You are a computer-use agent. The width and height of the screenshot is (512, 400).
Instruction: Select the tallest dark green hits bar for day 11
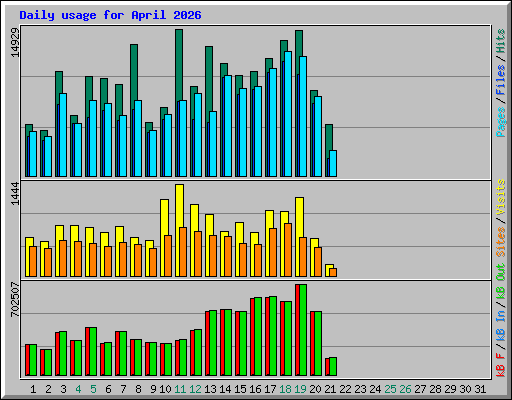179,65
